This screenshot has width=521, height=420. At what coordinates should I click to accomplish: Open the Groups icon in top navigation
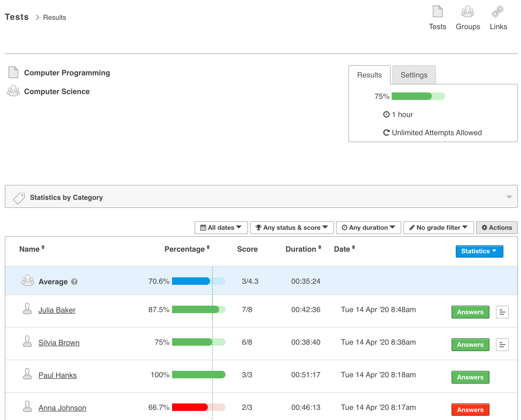(468, 12)
